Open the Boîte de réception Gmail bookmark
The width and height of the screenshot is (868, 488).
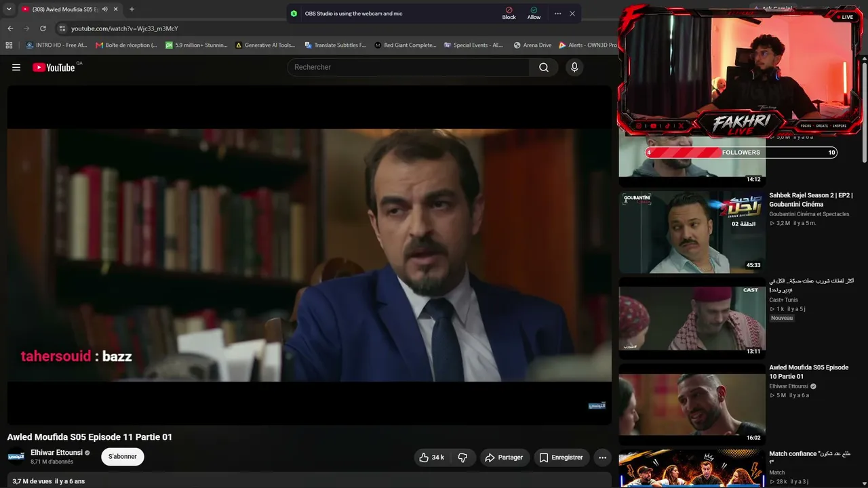[126, 45]
